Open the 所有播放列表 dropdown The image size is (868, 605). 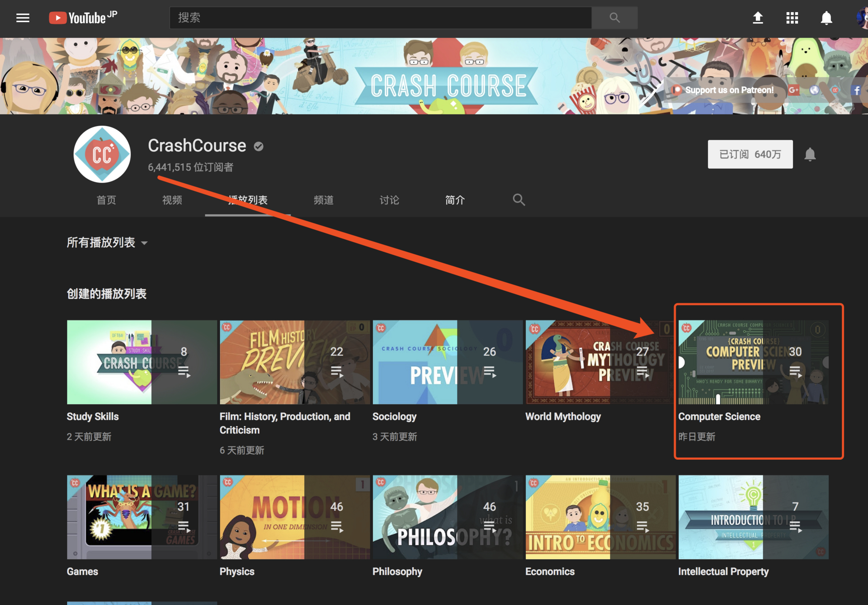point(107,243)
